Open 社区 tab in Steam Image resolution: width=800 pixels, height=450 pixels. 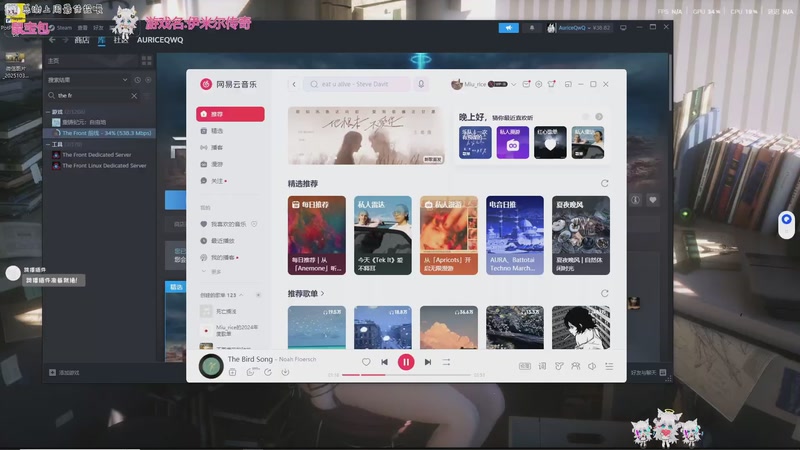[x=121, y=40]
